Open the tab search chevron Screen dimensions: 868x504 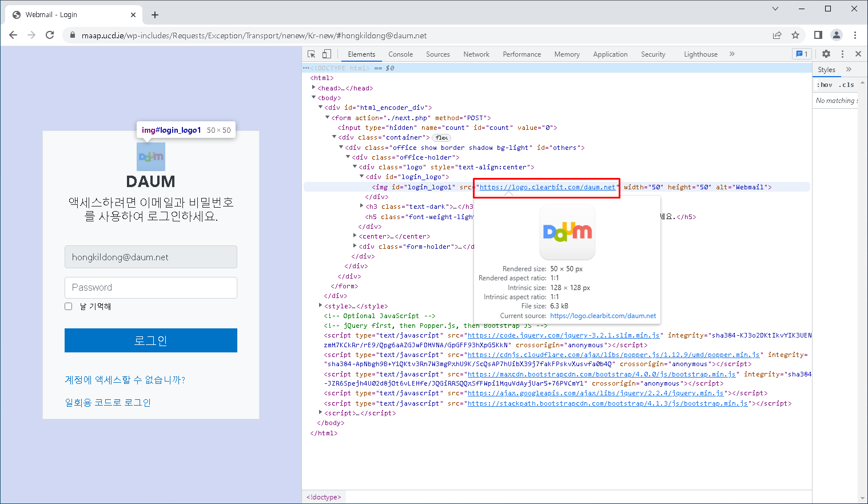[x=775, y=9]
